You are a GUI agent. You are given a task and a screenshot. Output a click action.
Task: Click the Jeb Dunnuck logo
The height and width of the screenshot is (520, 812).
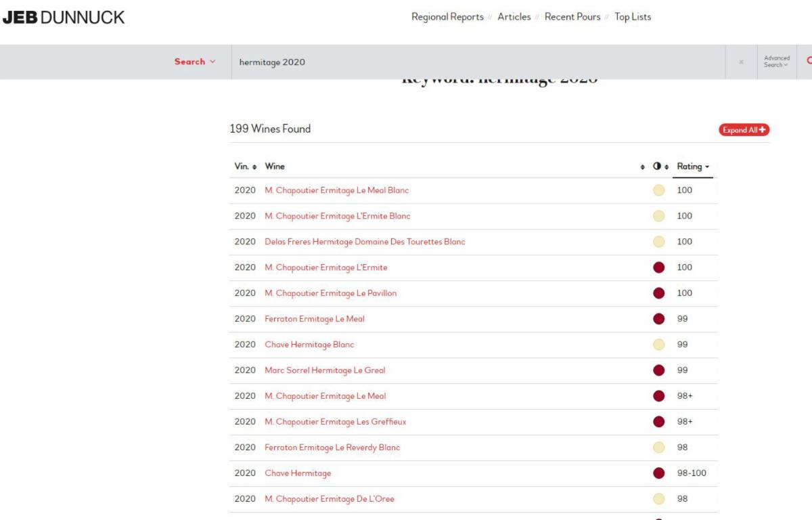64,18
